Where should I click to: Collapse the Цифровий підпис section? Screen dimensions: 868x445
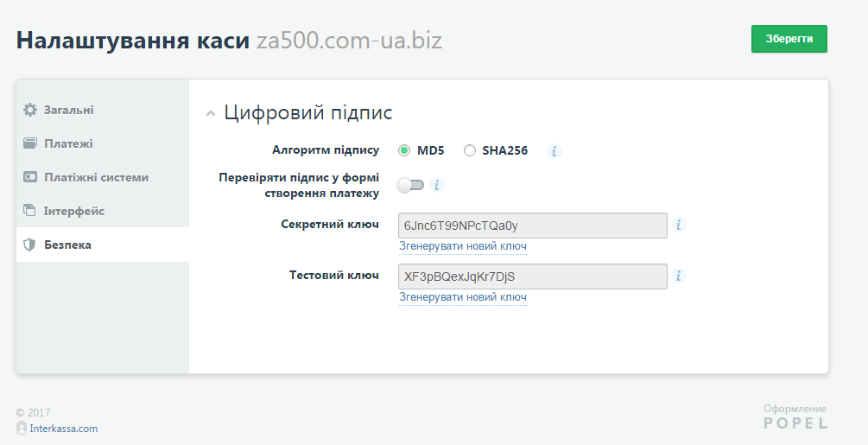210,114
